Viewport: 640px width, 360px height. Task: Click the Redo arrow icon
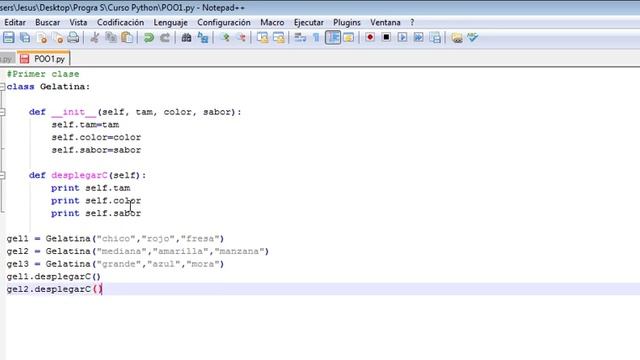point(165,38)
